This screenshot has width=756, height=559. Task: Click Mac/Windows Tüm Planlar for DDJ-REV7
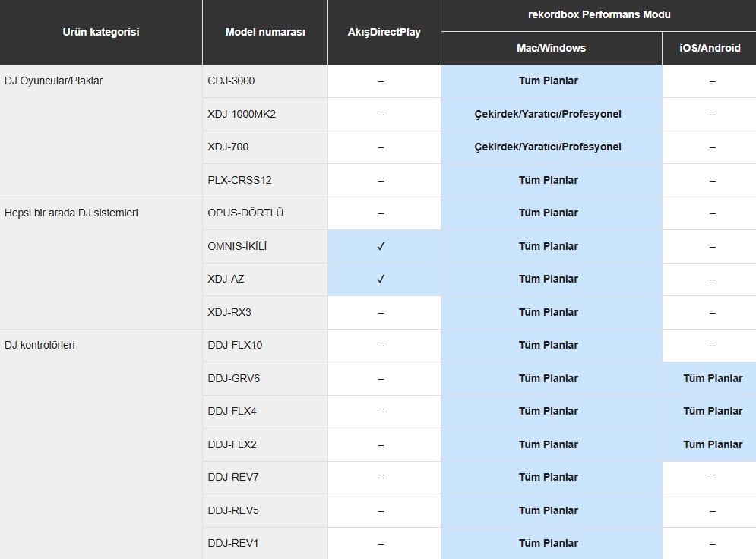(549, 477)
